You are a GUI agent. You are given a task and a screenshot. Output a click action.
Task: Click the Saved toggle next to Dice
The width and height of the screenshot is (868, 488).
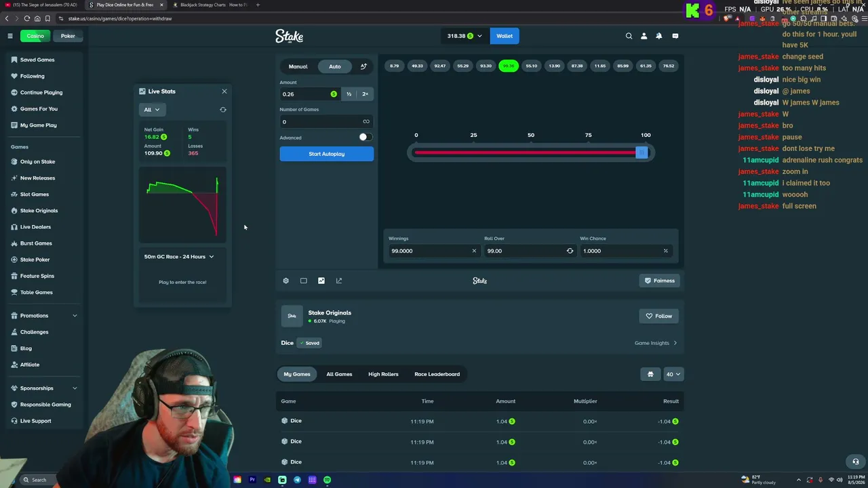tap(310, 343)
